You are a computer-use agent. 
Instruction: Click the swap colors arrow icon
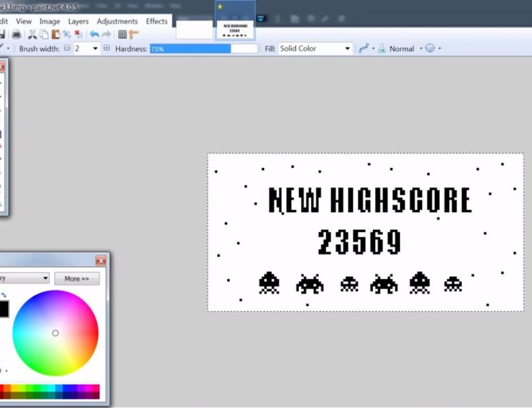(4, 295)
